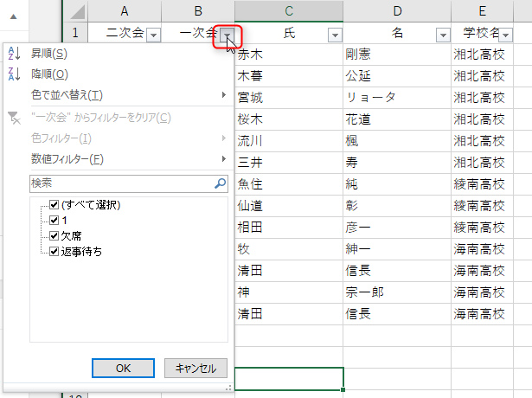Select row 1 header
Viewport: 532px width, 398px height.
[x=75, y=33]
